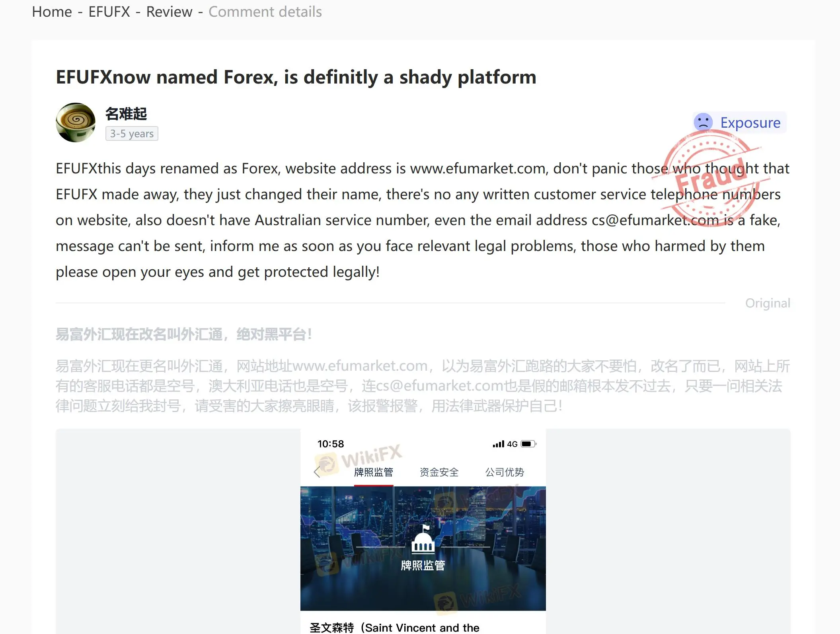The width and height of the screenshot is (840, 634).
Task: Click the 4G network indicator
Action: coord(512,444)
